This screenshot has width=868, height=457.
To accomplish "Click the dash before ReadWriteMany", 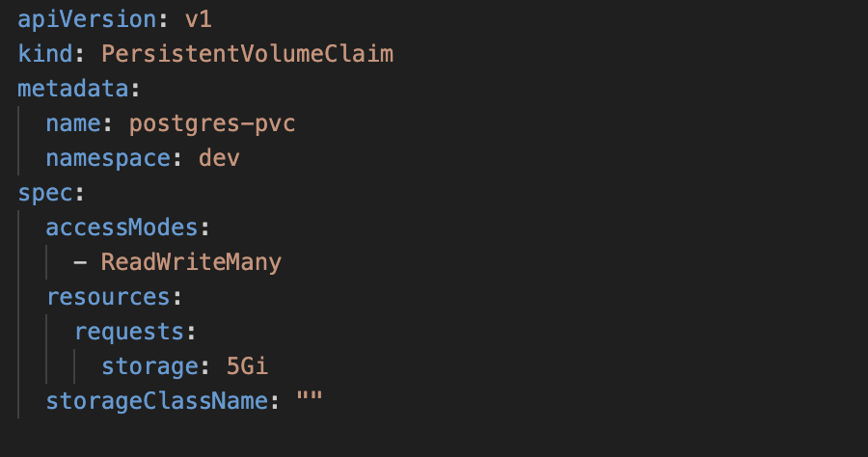I will [80, 263].
